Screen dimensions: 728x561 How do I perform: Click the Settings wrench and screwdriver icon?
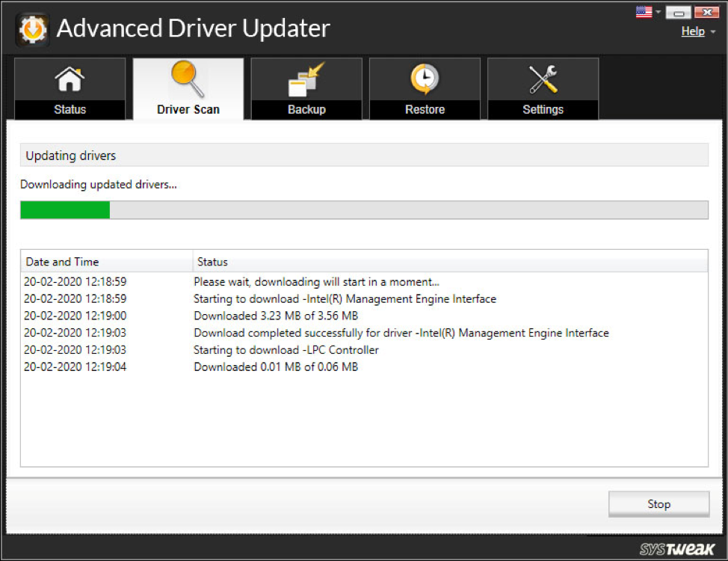pos(543,79)
